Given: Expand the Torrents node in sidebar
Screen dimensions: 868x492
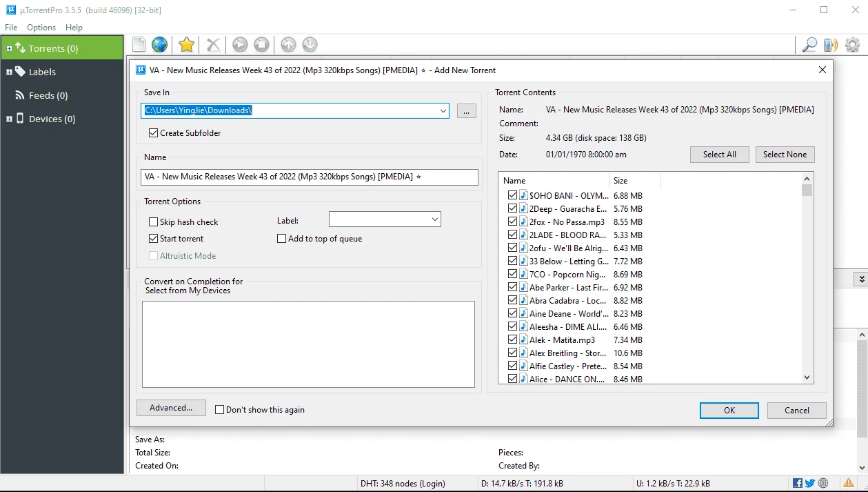Looking at the screenshot, I should click(x=9, y=49).
